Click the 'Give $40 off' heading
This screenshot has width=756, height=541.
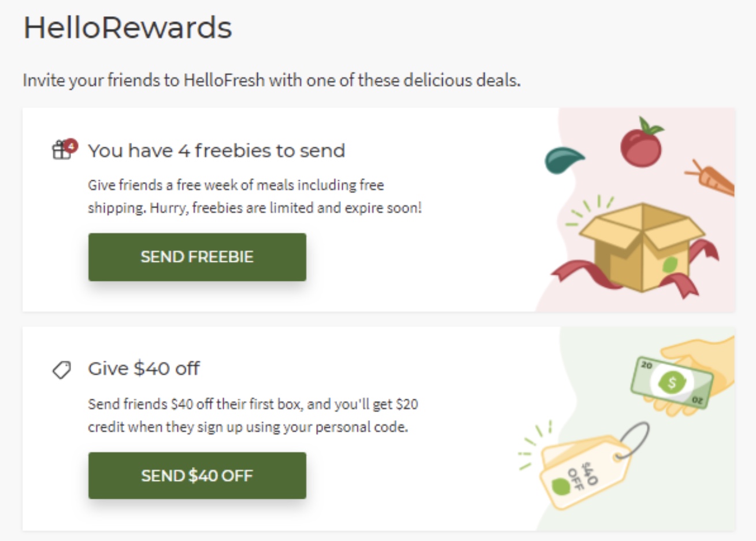pyautogui.click(x=144, y=369)
